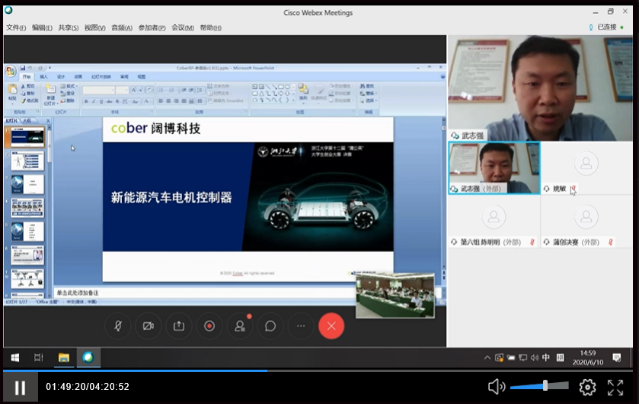
Task: Click the record meeting button
Action: [209, 326]
